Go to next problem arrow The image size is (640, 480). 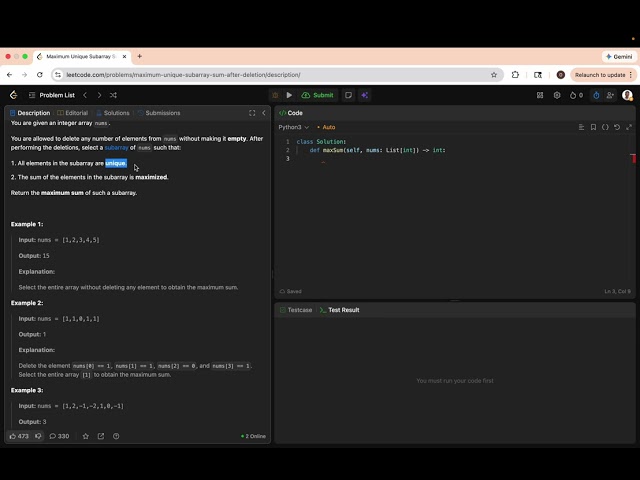(x=99, y=95)
